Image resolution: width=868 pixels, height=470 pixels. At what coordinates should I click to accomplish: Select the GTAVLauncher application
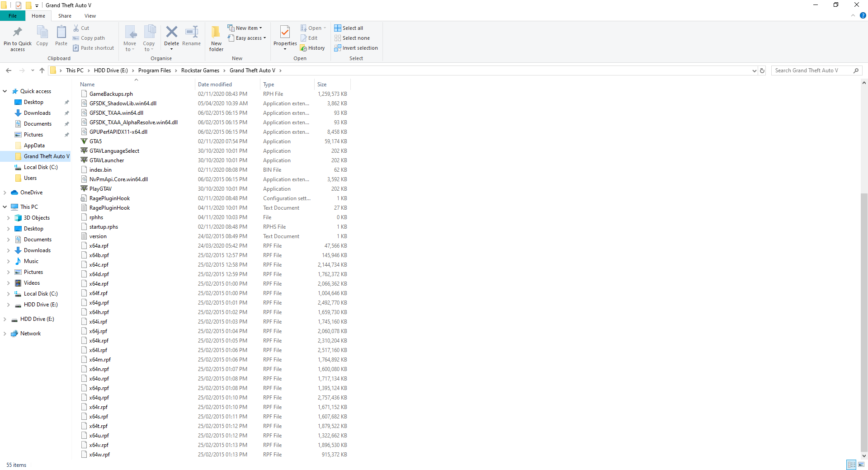tap(106, 160)
